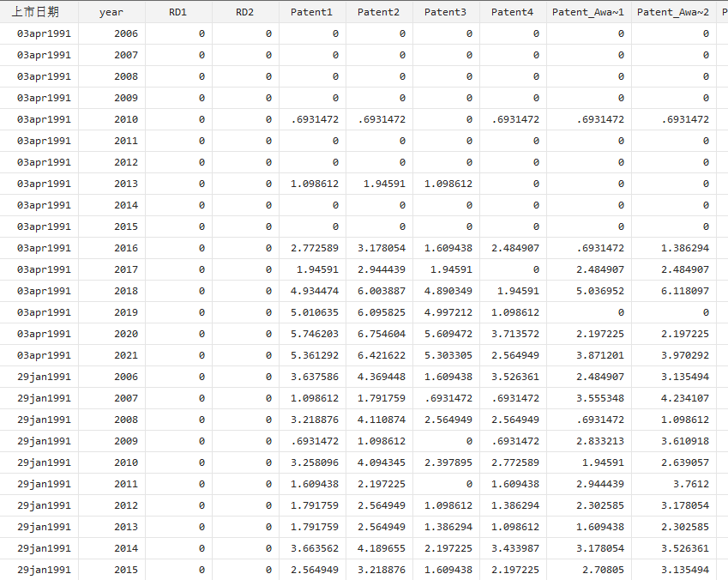Click the Patent3 column header
The image size is (728, 580).
(x=446, y=12)
